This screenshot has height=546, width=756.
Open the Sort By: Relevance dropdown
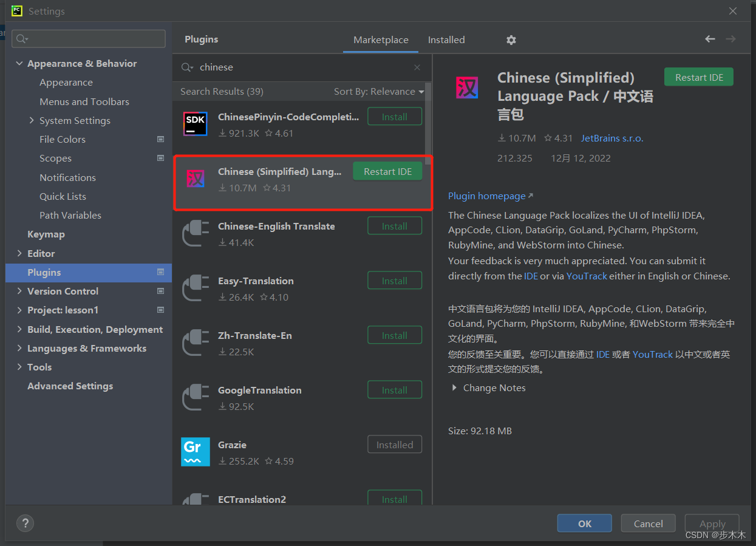pyautogui.click(x=379, y=92)
